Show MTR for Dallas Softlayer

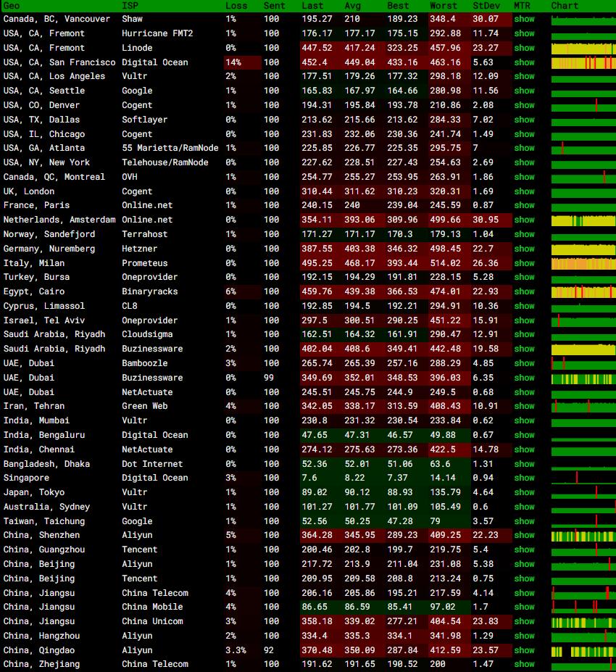coord(525,120)
